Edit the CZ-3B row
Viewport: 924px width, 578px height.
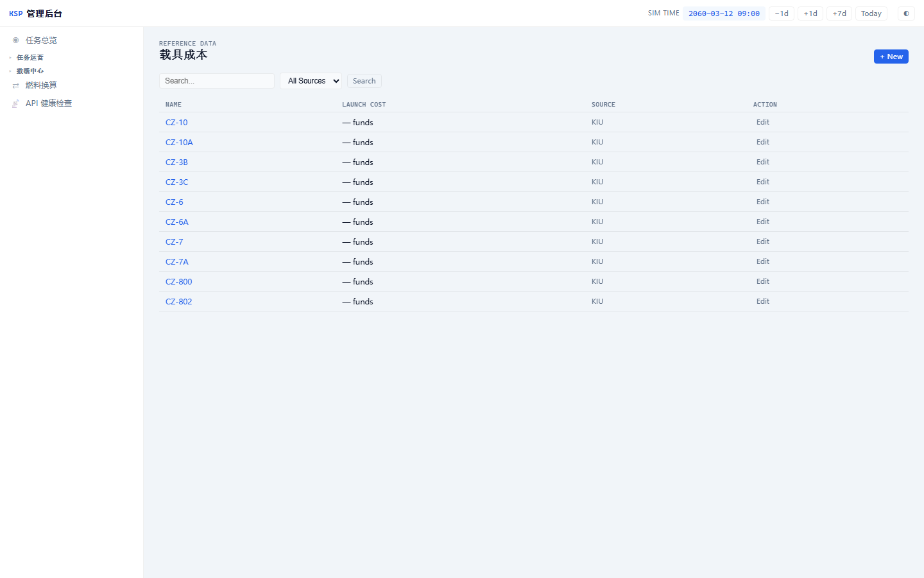[763, 162]
